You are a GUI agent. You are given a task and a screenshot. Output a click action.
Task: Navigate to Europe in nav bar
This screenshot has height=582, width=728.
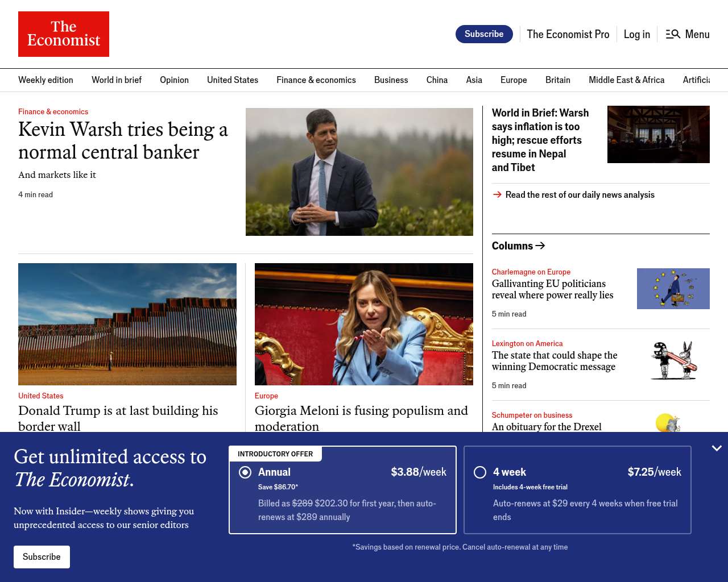click(x=514, y=80)
